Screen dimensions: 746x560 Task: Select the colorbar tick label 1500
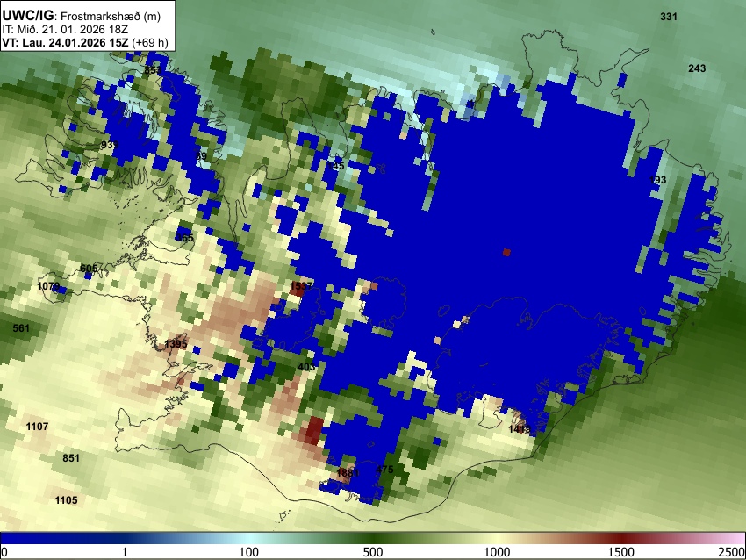621,552
